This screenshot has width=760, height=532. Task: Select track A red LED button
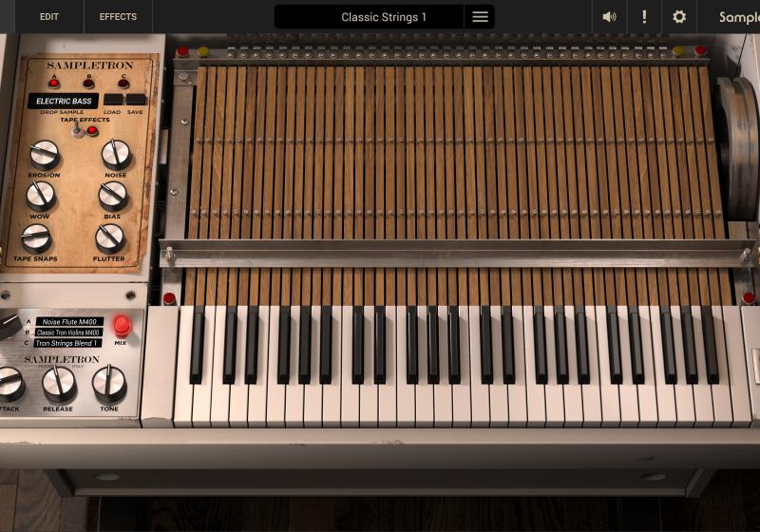pos(54,83)
